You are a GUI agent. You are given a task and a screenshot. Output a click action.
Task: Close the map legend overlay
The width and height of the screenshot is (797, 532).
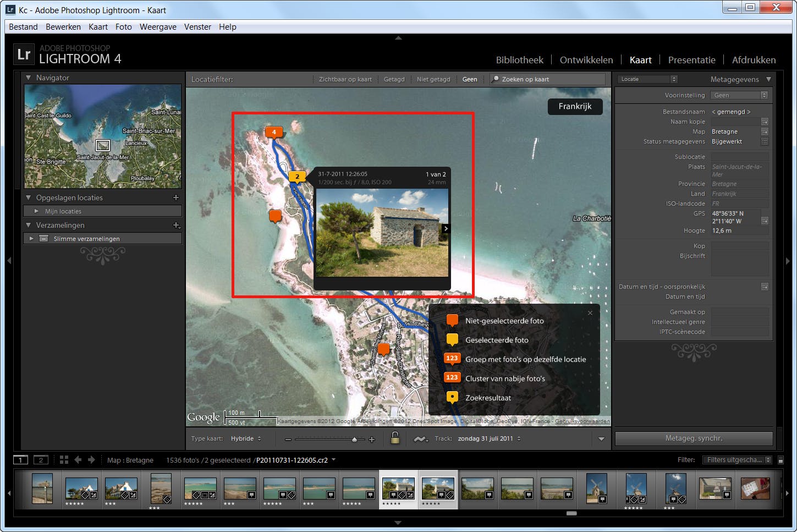pos(590,313)
